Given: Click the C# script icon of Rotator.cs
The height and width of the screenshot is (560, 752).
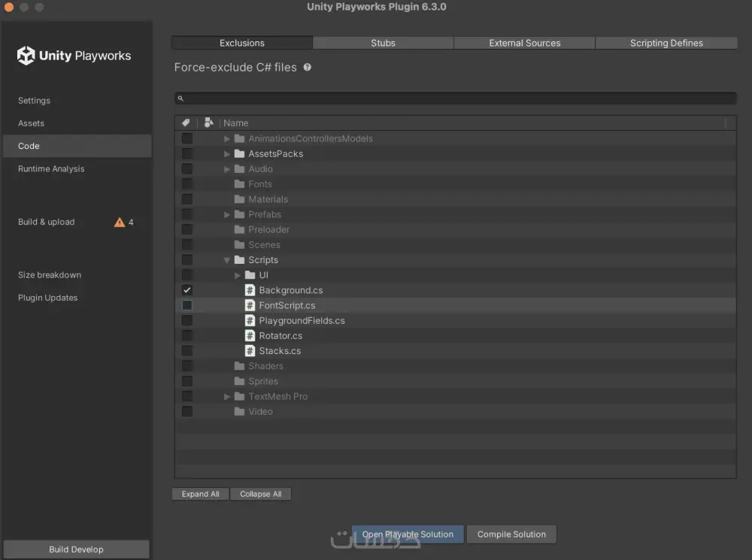Looking at the screenshot, I should 250,335.
